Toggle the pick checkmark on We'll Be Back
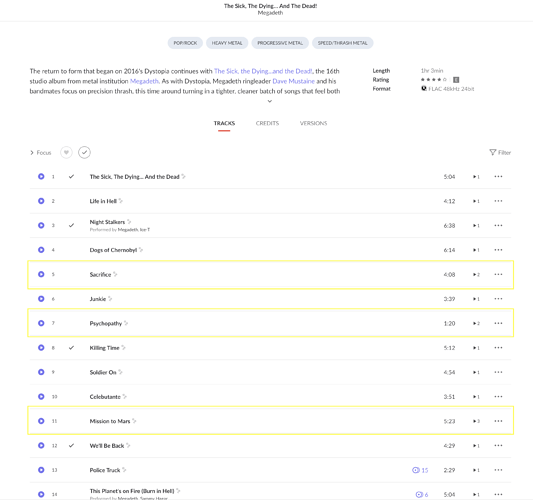The height and width of the screenshot is (500, 533). pyautogui.click(x=71, y=446)
